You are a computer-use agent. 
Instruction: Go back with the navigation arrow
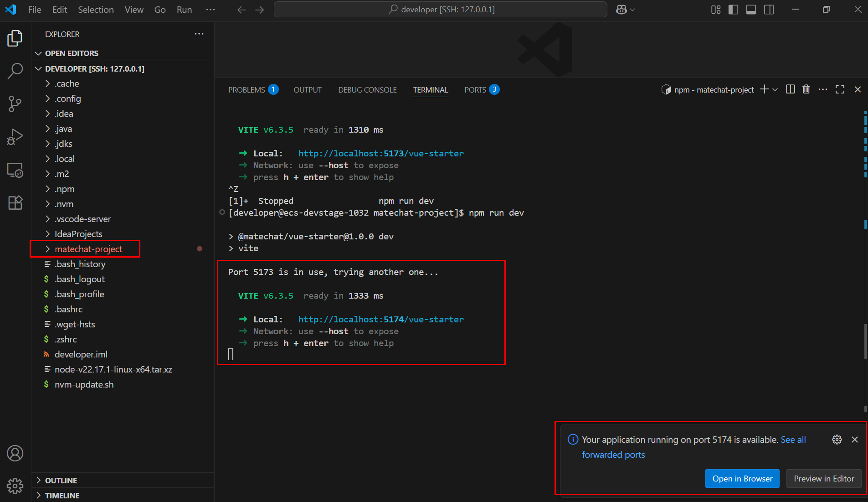[x=241, y=10]
